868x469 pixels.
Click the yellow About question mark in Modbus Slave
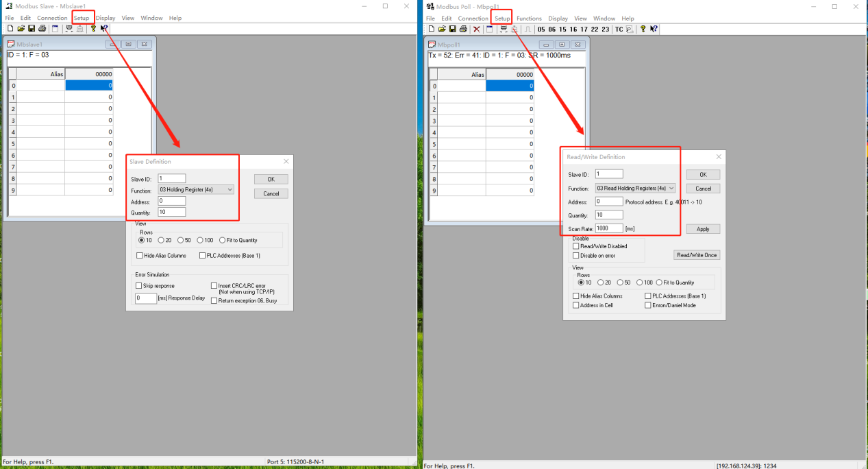click(x=93, y=29)
